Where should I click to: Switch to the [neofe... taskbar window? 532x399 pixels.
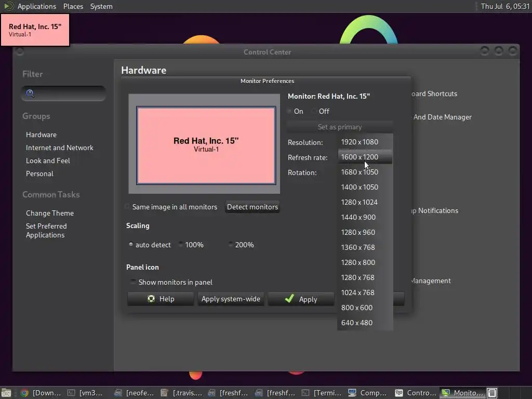[134, 393]
